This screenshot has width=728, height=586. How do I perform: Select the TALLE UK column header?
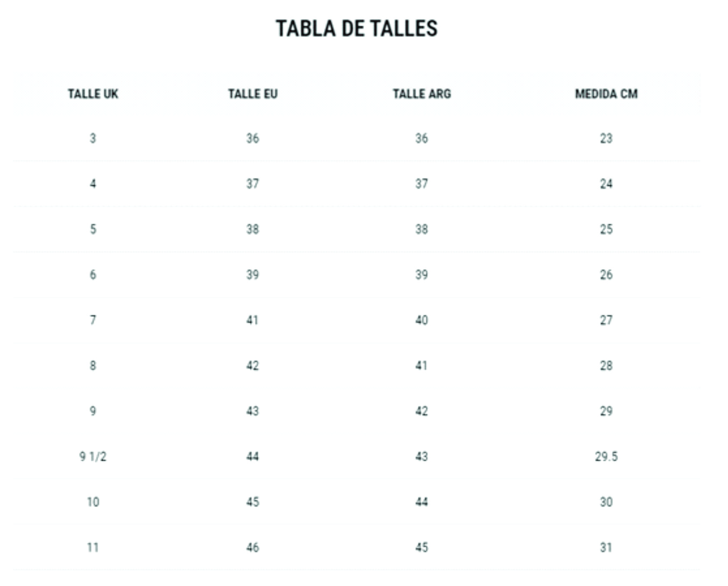pyautogui.click(x=93, y=94)
